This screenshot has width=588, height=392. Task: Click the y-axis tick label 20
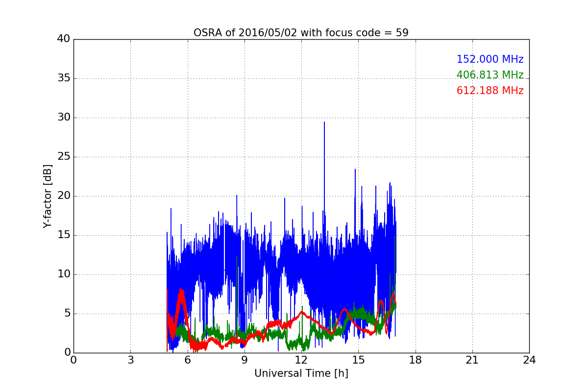(63, 196)
